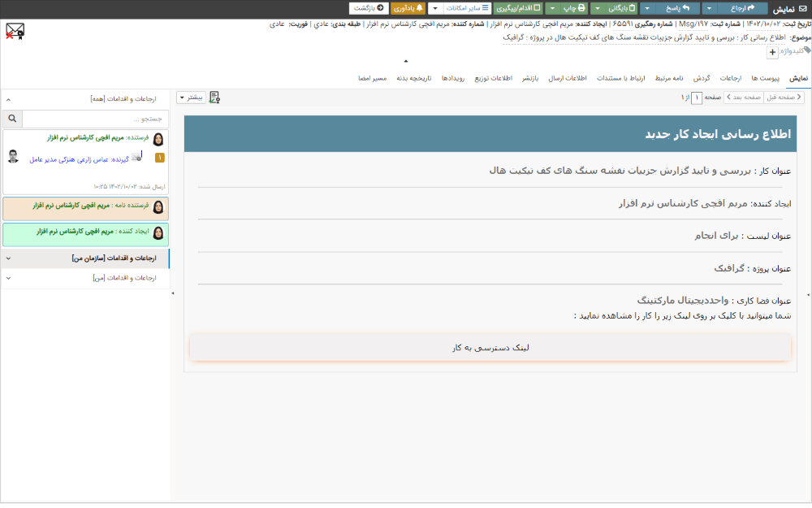Screen dimensions: 812x508
Task: Click the envelope icon below the toolbar
Action: point(15,31)
